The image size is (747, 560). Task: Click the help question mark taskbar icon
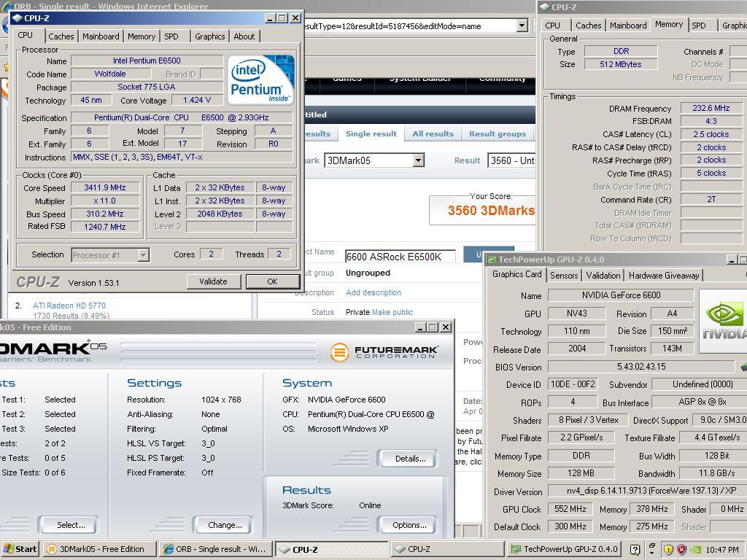point(635,550)
